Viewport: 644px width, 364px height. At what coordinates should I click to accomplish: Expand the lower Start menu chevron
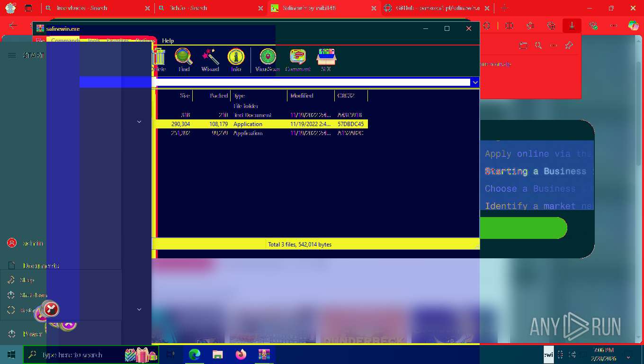(x=139, y=309)
